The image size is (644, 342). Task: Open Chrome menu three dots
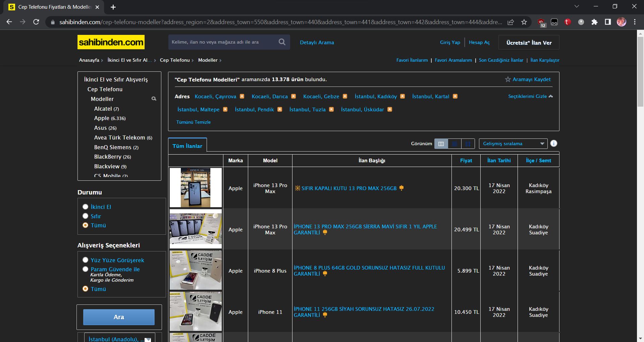635,22
